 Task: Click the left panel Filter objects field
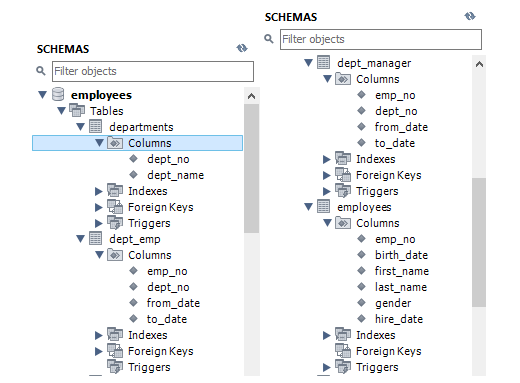click(x=153, y=71)
